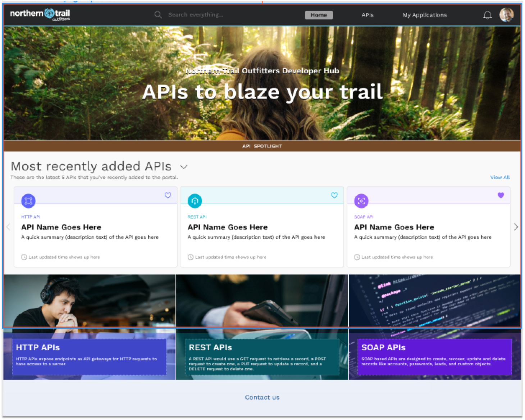Unfavorite the SOAP API card
The height and width of the screenshot is (420, 525).
pos(501,195)
